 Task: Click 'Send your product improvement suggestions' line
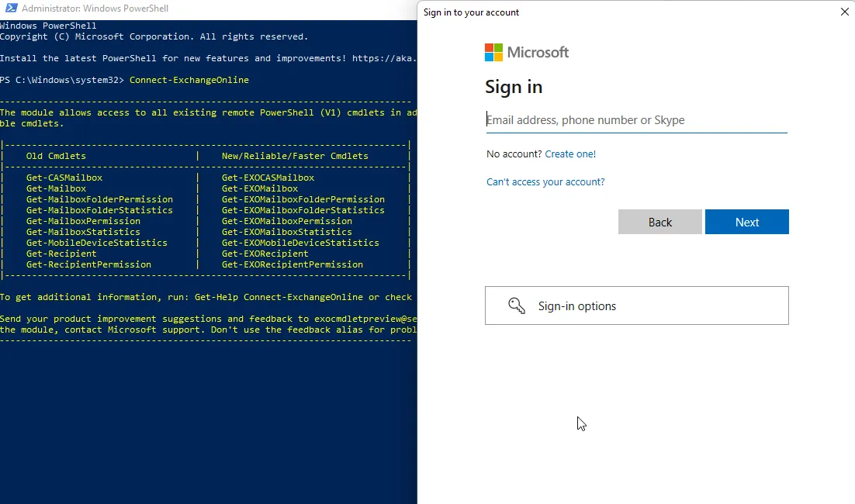pyautogui.click(x=208, y=319)
